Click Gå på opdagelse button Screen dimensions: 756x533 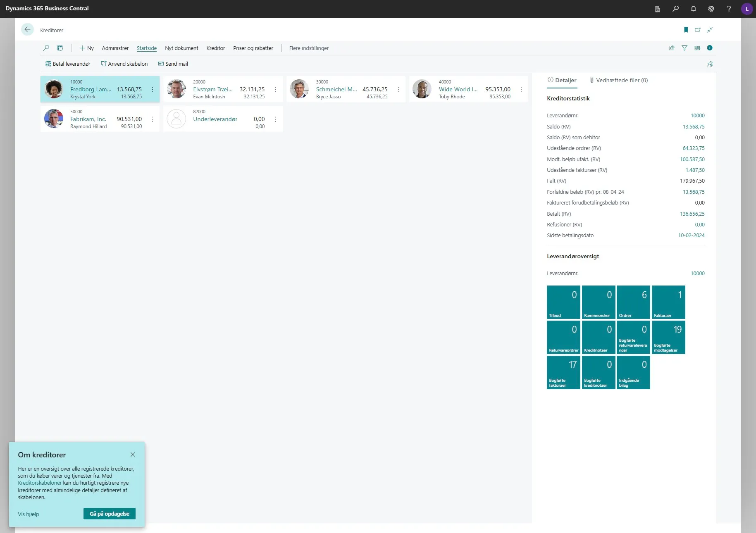pos(110,514)
